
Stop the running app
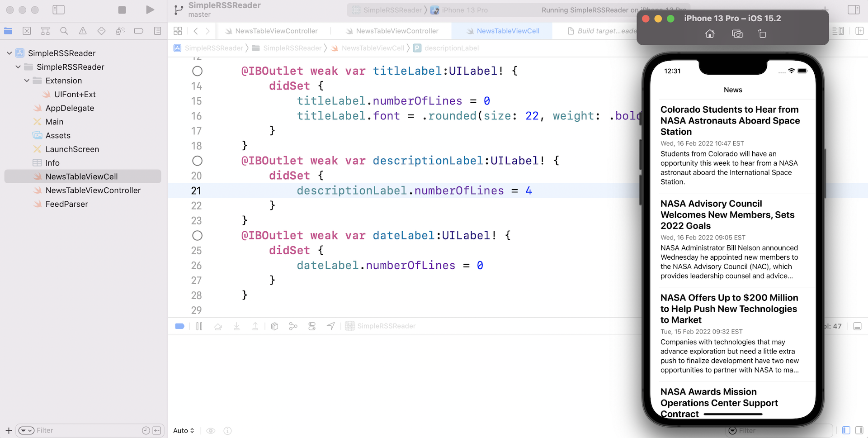pos(122,10)
